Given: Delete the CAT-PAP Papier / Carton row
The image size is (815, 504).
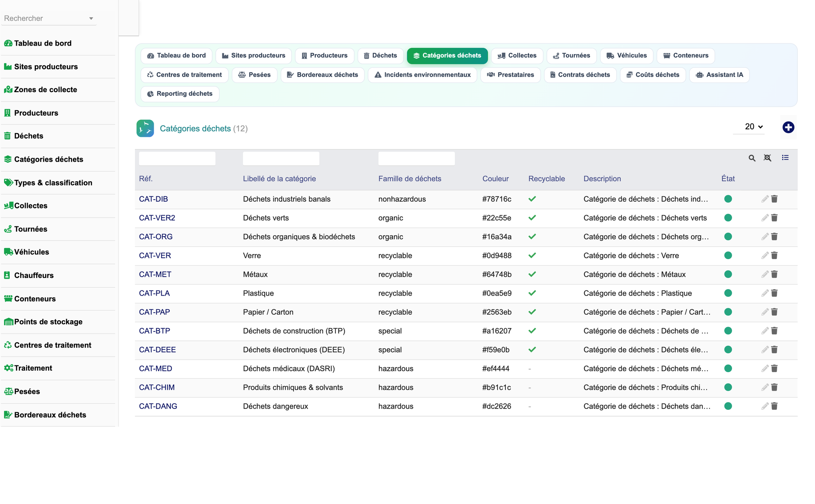Looking at the screenshot, I should [774, 312].
